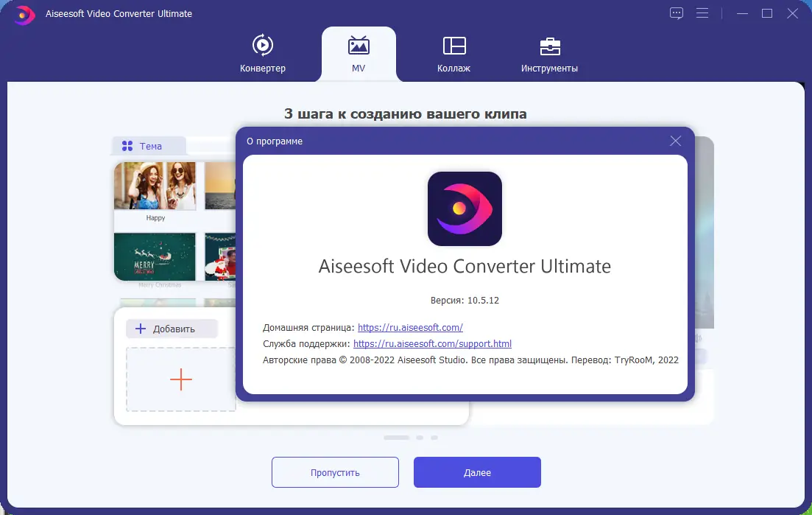The height and width of the screenshot is (515, 812).
Task: Click the feedback chat bubble icon
Action: (x=677, y=13)
